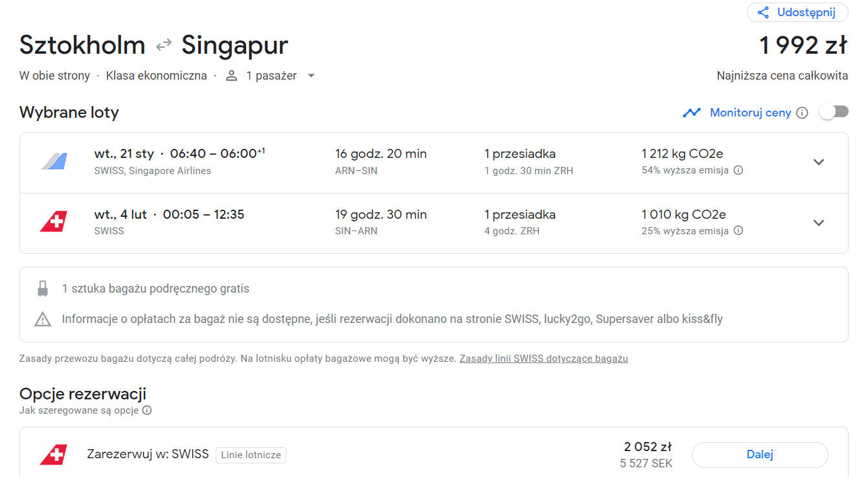868x477 pixels.
Task: Click the price tracking graph icon
Action: (x=692, y=113)
